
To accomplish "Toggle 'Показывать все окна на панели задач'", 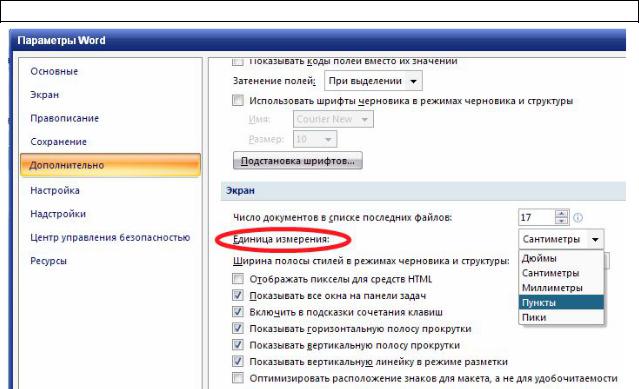I will 238,295.
